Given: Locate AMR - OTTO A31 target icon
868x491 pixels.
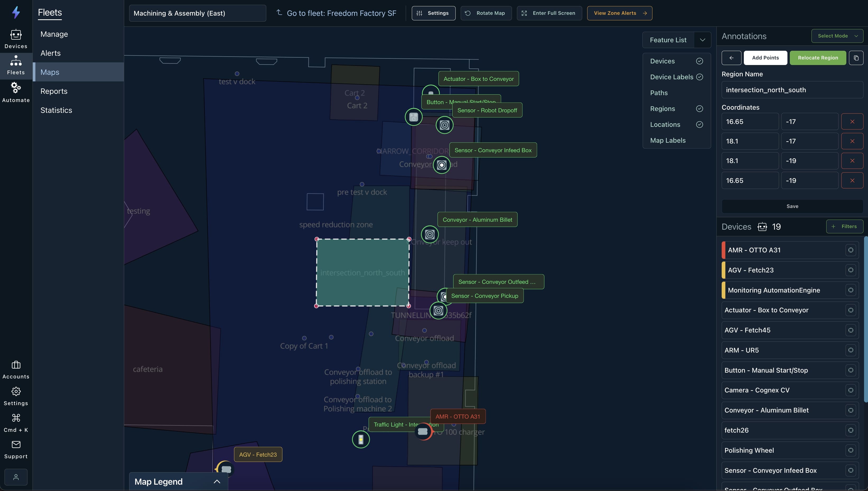Looking at the screenshot, I should [851, 250].
